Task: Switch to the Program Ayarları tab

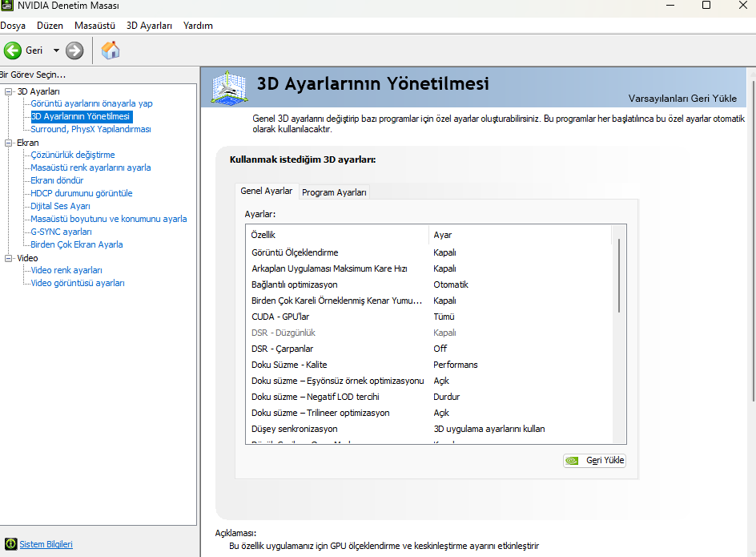Action: click(x=334, y=192)
